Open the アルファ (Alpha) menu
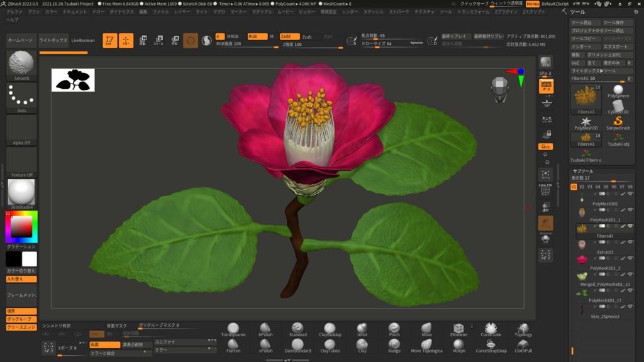 click(14, 12)
